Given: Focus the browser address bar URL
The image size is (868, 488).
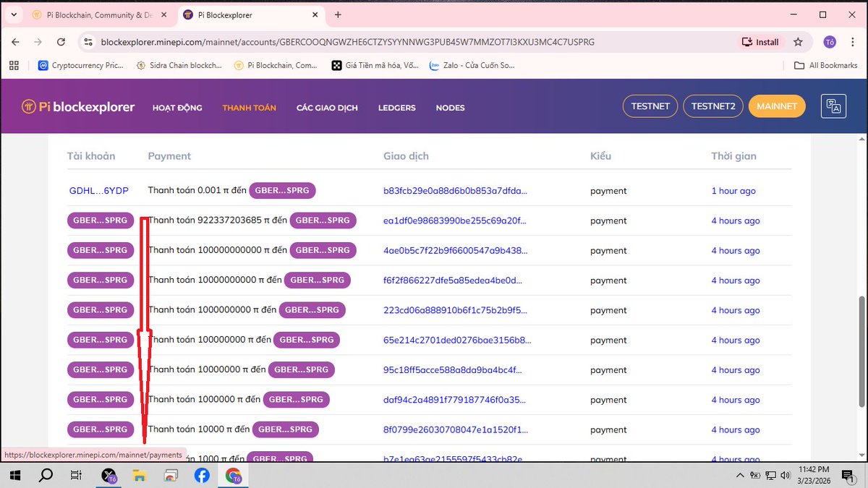Looking at the screenshot, I should [348, 42].
